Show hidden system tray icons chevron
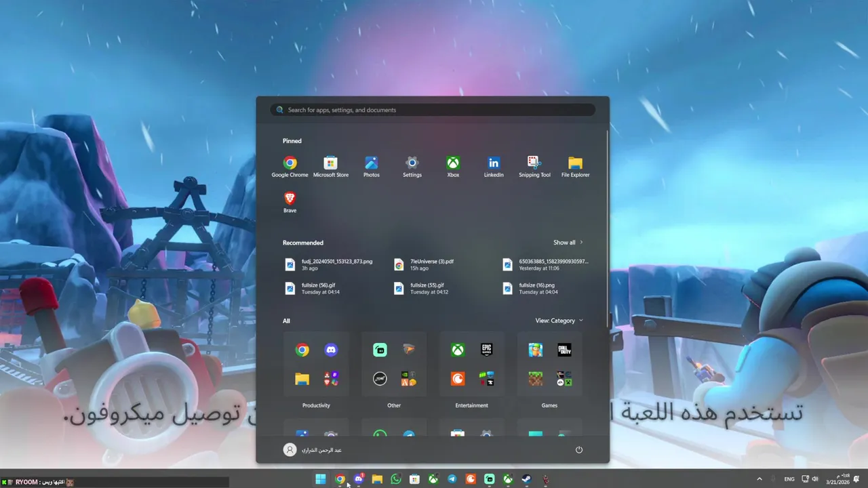Viewport: 868px width, 488px height. click(759, 479)
